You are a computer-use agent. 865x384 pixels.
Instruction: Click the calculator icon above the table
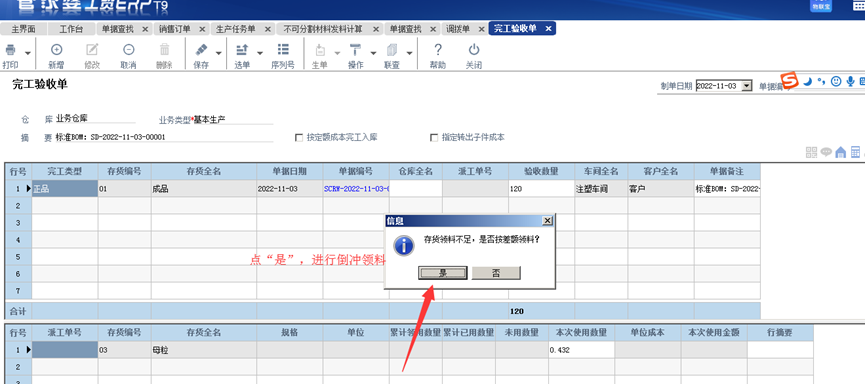pos(855,152)
